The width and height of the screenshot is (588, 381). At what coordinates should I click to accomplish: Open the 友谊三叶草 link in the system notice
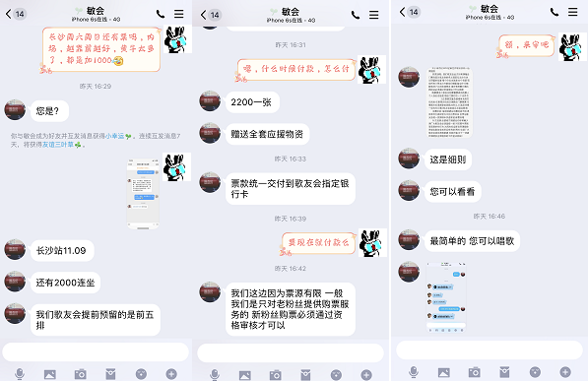pos(58,145)
